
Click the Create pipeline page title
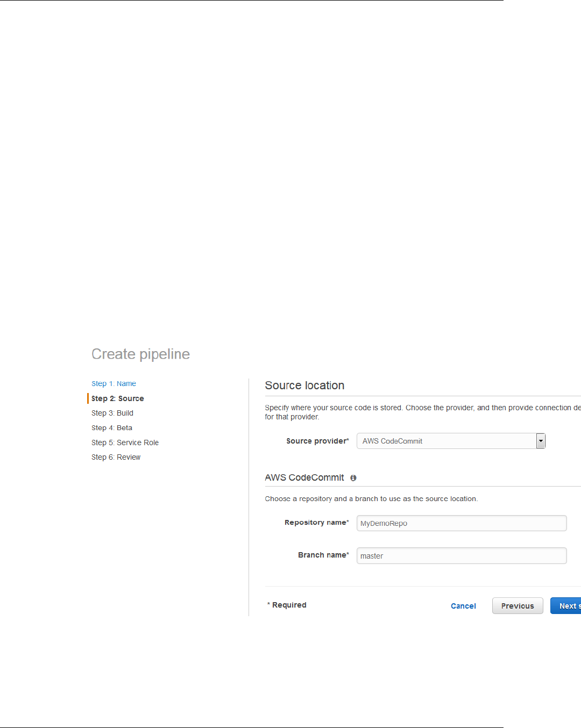click(x=140, y=354)
